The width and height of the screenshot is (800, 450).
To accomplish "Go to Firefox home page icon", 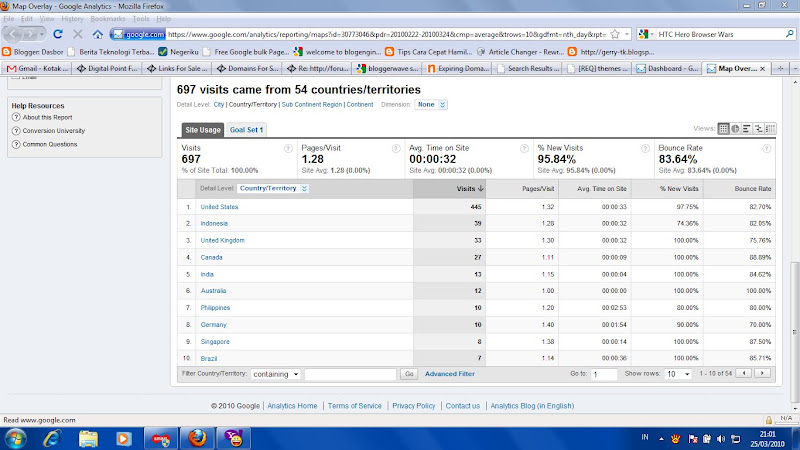I will (x=97, y=34).
